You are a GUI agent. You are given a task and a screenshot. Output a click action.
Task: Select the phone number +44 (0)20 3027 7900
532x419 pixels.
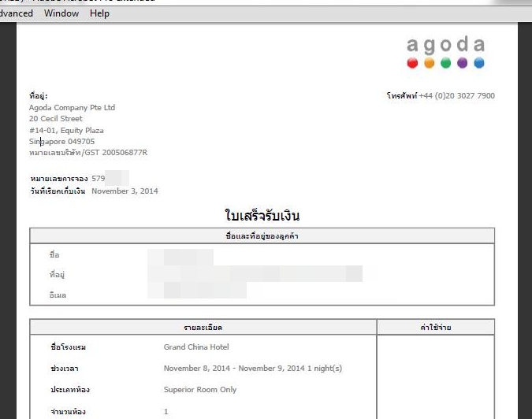[x=456, y=96]
